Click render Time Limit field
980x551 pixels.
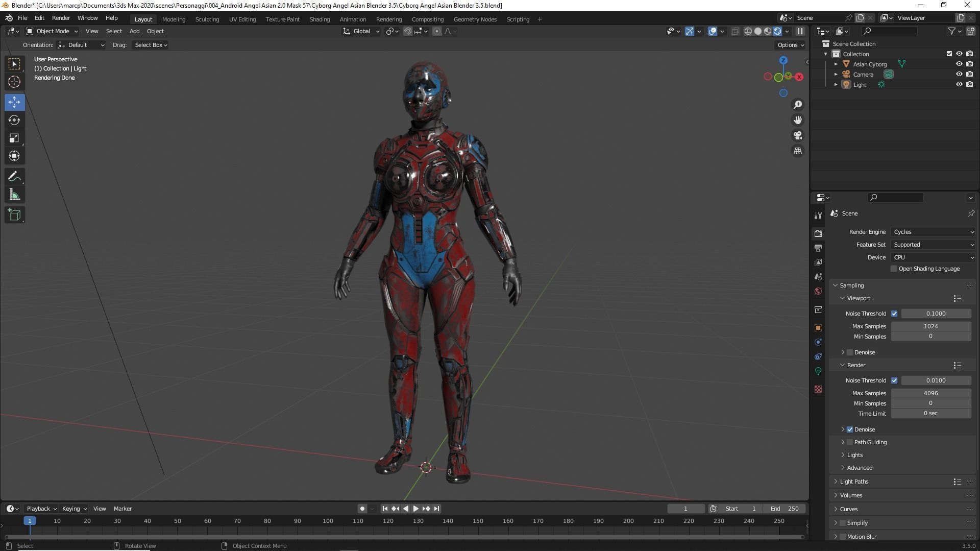[931, 414]
